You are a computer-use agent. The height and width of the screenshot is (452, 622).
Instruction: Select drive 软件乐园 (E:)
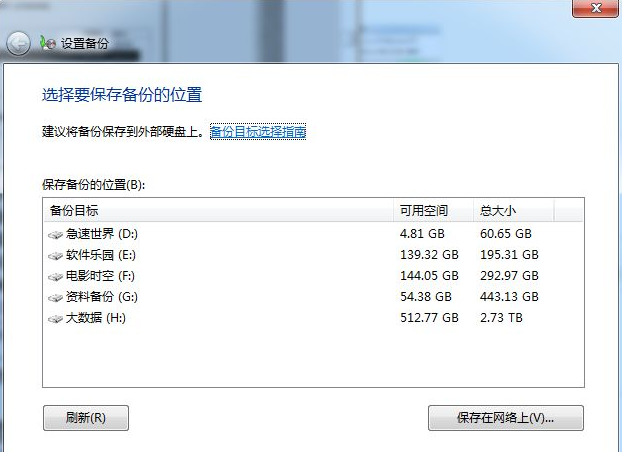point(313,255)
